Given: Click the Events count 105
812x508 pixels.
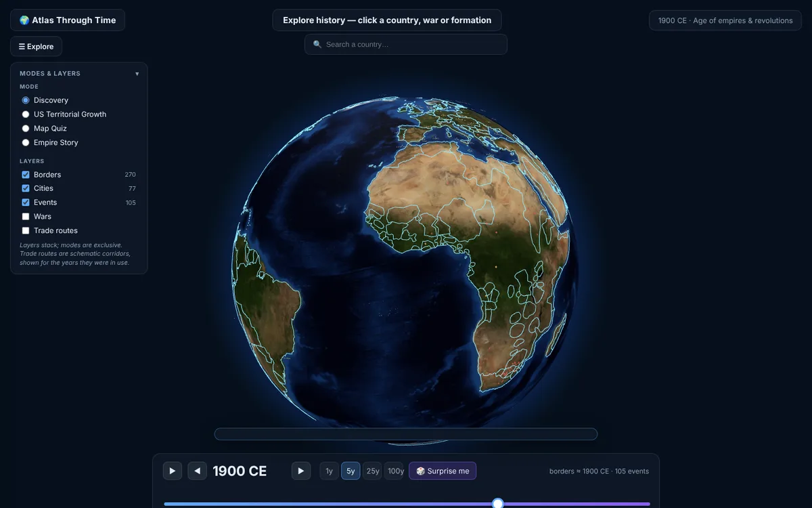Looking at the screenshot, I should (131, 203).
